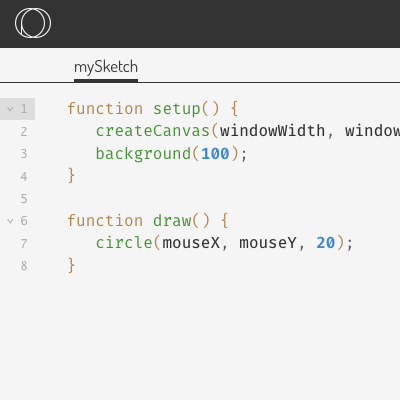Collapse the setup function fold arrow
Image resolution: width=400 pixels, height=400 pixels.
[x=10, y=109]
